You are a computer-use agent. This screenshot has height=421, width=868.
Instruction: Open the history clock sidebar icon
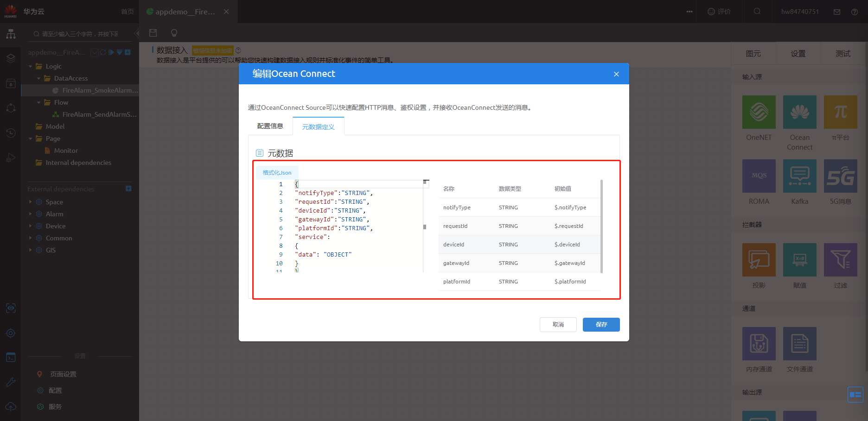[11, 133]
